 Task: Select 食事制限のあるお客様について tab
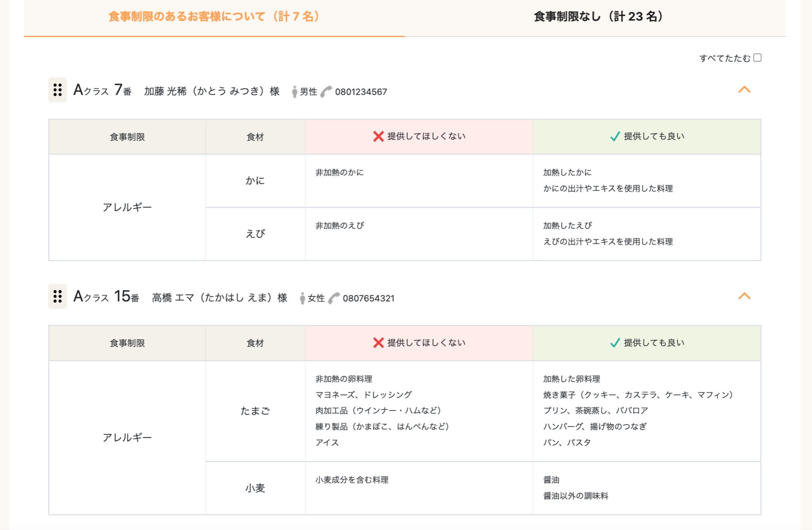(x=214, y=17)
